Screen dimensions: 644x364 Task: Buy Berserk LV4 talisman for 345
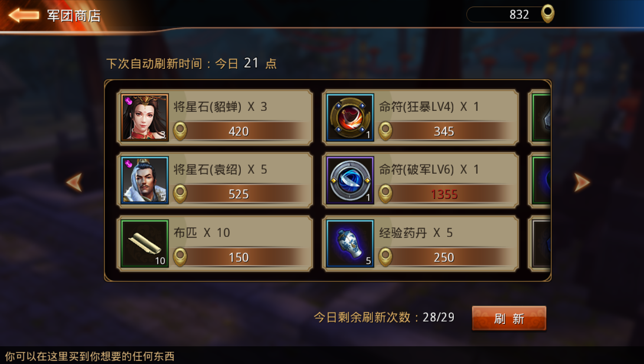coord(445,131)
